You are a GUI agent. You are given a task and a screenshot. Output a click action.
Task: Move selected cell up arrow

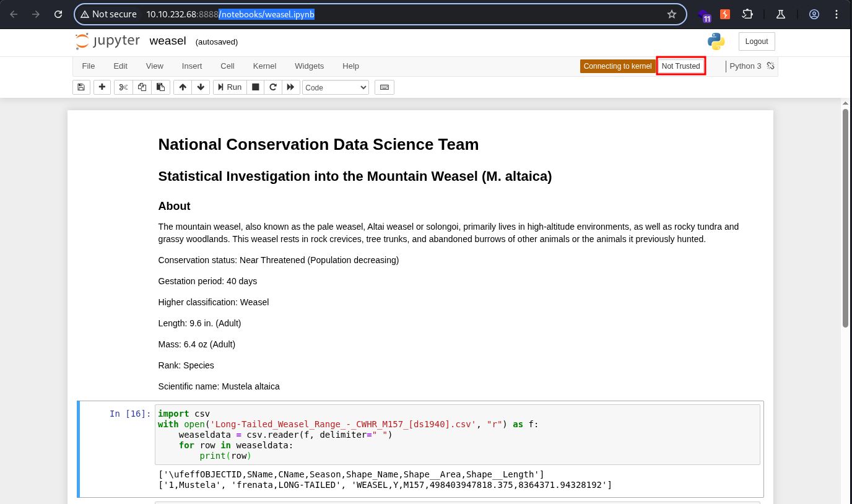click(182, 87)
